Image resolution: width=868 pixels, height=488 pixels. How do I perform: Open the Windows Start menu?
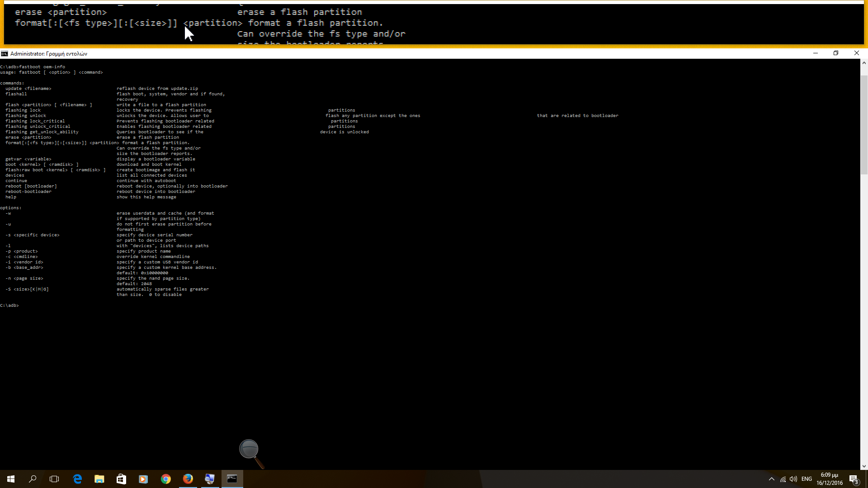[11, 479]
